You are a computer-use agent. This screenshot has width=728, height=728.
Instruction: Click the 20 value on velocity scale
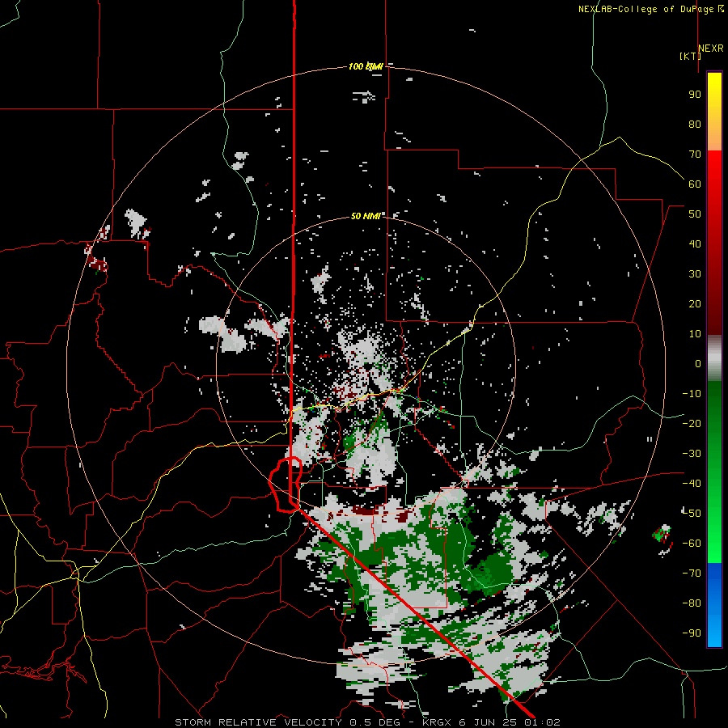tap(695, 303)
